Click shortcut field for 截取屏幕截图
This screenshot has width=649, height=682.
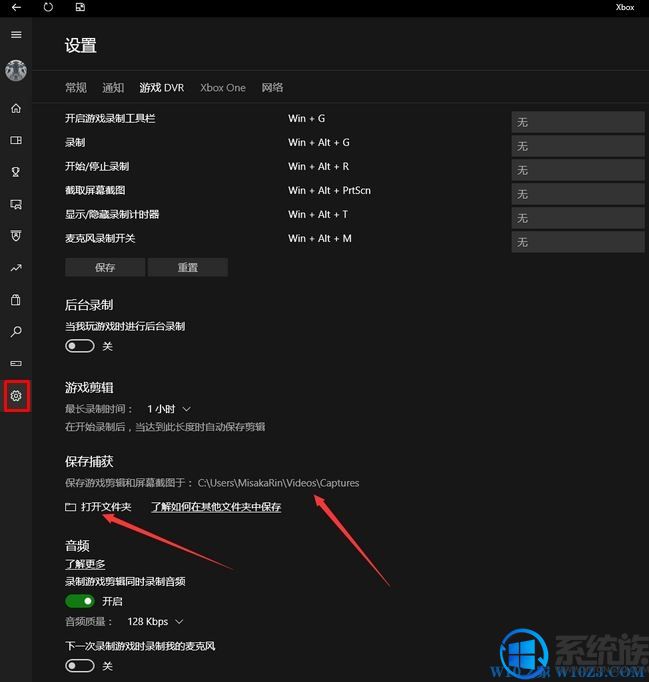578,194
